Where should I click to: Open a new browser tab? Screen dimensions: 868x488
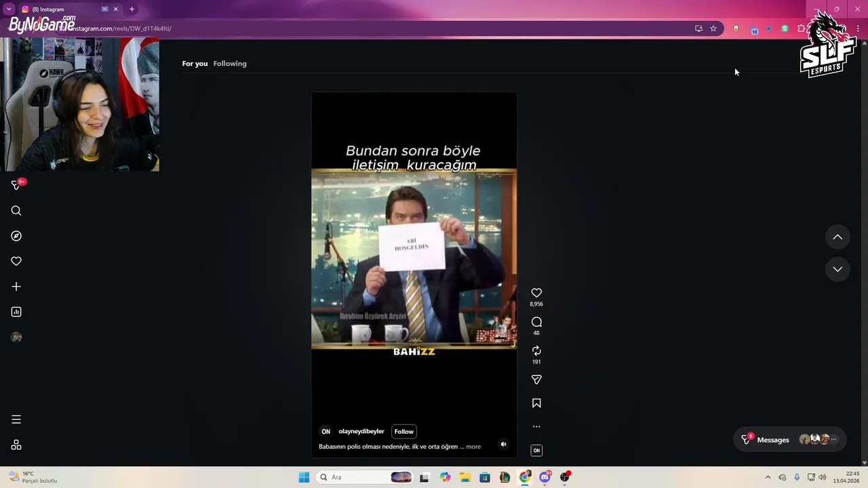click(132, 9)
